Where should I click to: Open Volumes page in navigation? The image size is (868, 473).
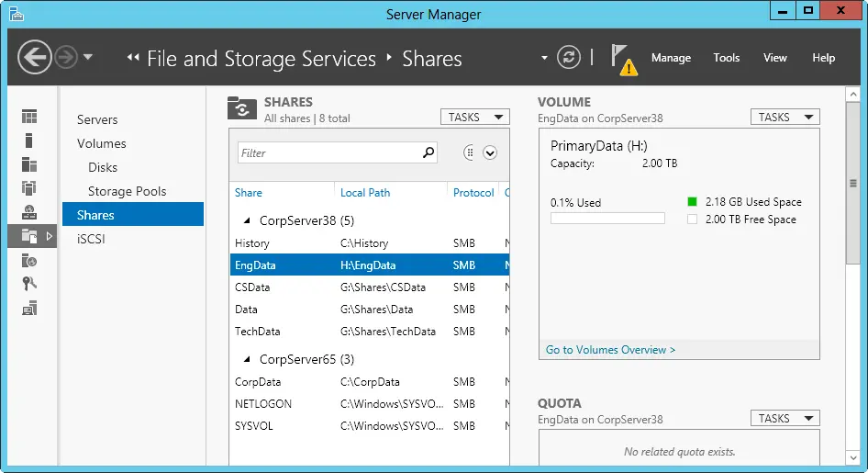[x=101, y=143]
